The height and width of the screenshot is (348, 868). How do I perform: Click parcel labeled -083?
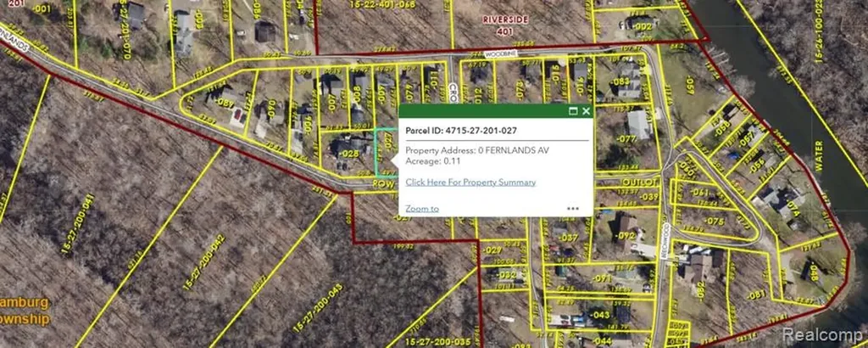pos(621,81)
